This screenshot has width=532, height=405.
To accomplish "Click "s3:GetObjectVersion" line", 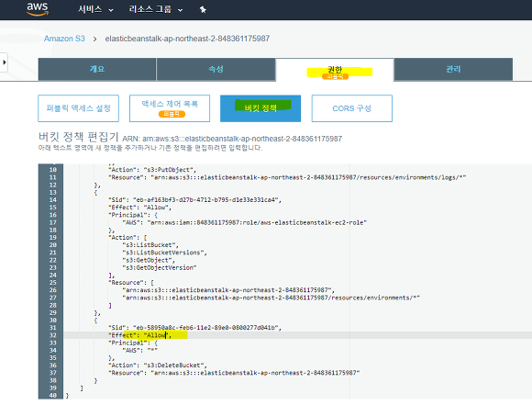I will [x=160, y=268].
